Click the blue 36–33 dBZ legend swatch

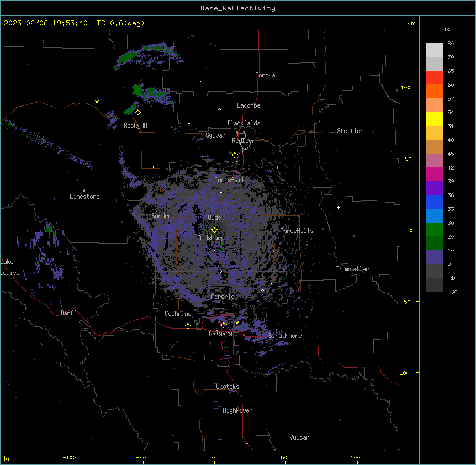(x=434, y=202)
